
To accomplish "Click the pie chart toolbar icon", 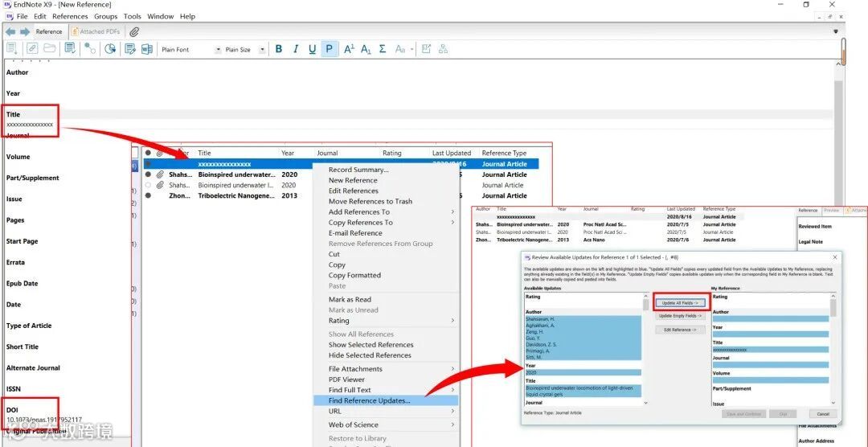I will pos(110,49).
